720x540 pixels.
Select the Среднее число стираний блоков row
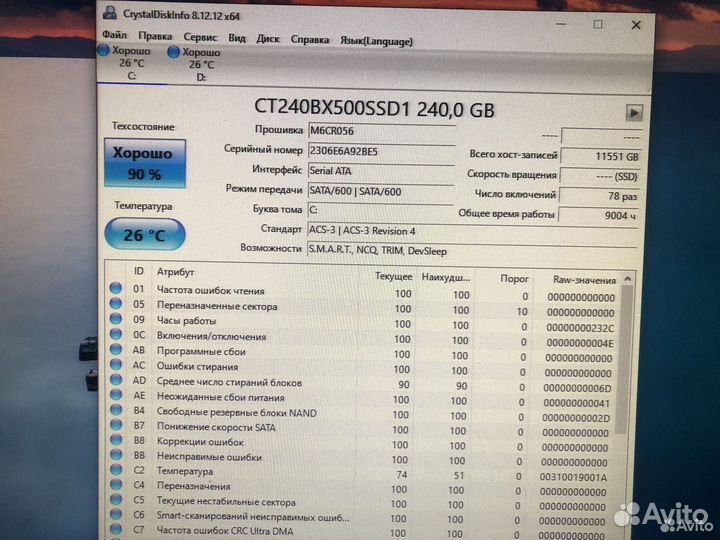(x=363, y=384)
